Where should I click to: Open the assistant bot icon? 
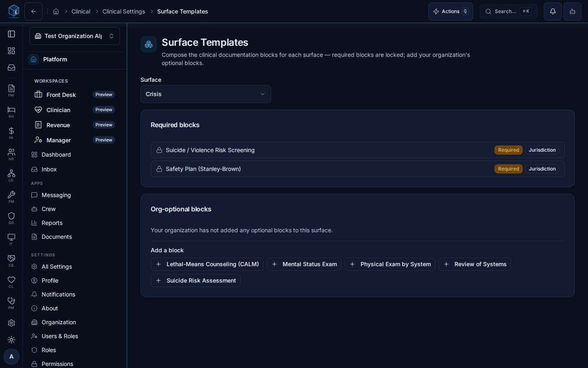click(x=572, y=11)
